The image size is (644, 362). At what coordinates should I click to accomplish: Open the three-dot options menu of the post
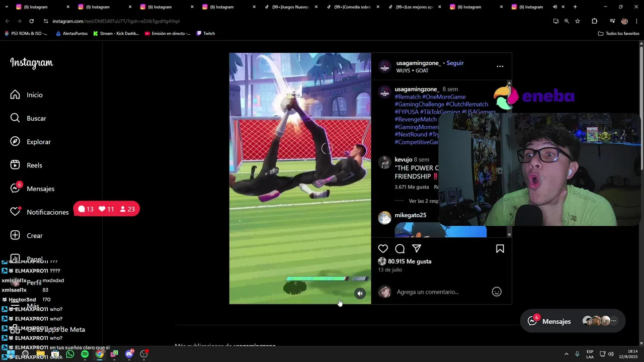pos(500,66)
